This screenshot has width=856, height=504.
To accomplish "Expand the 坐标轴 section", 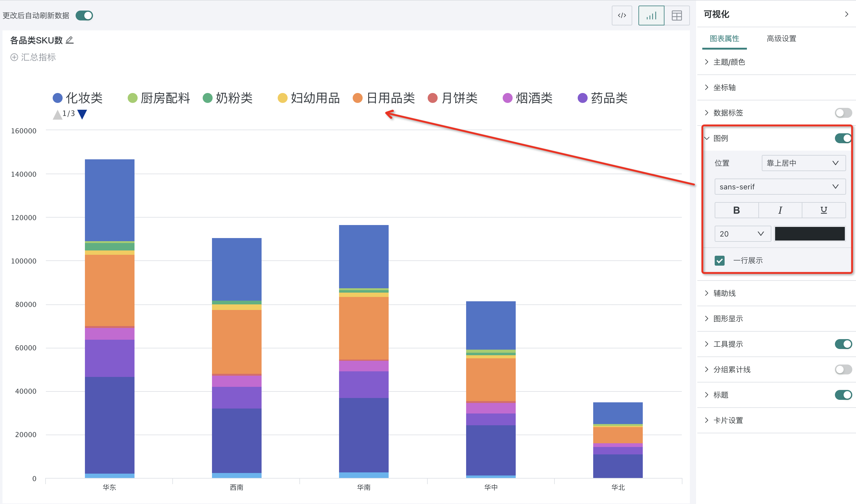I will point(724,87).
